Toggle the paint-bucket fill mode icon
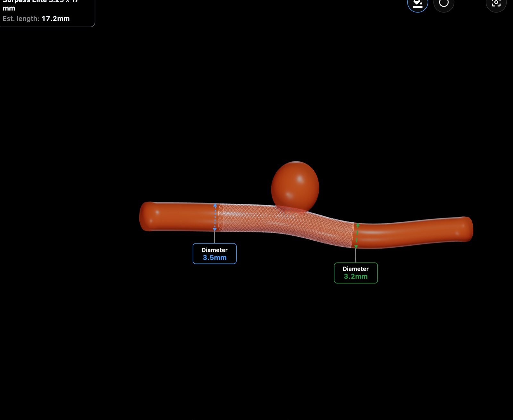This screenshot has width=513, height=420. 417,4
